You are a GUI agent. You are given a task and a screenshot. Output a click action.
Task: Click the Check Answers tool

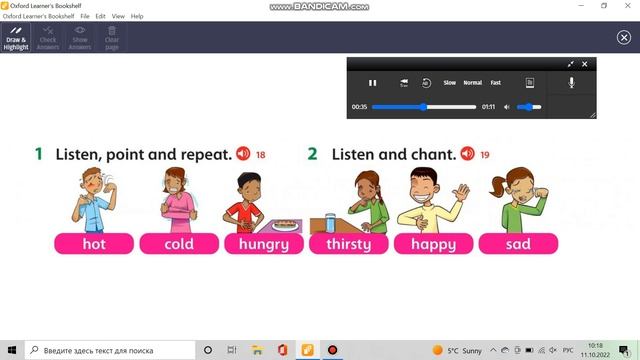(x=48, y=38)
